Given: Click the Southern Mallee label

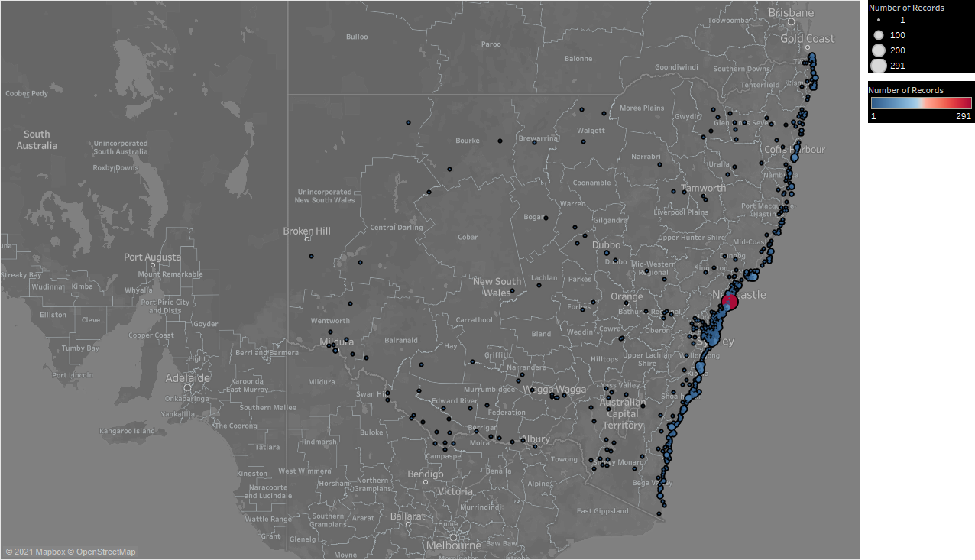Looking at the screenshot, I should (267, 408).
